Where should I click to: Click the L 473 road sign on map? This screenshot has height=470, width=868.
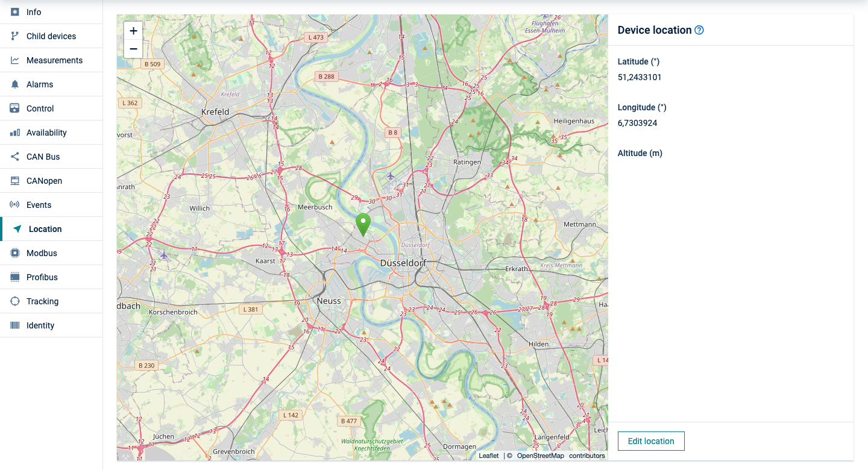pos(316,37)
